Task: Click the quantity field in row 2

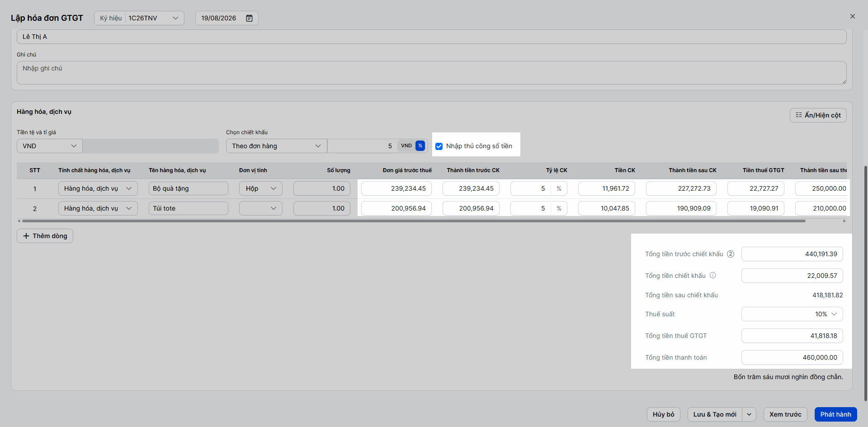Action: pyautogui.click(x=322, y=208)
